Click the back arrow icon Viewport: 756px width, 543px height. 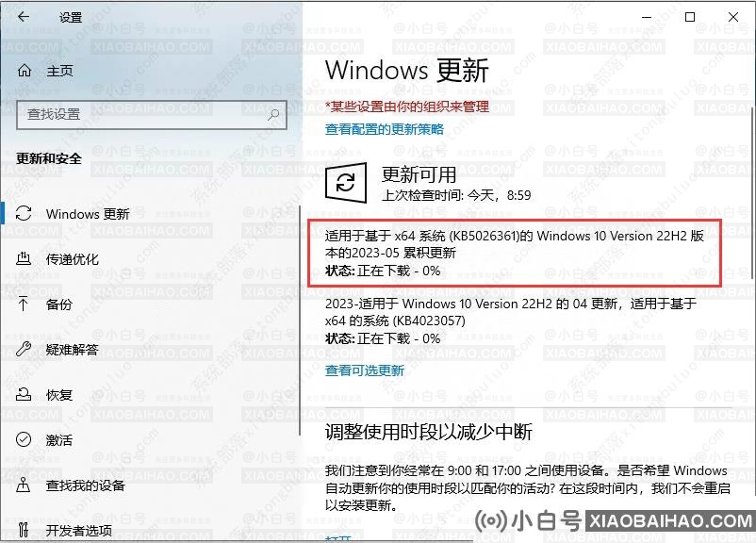pyautogui.click(x=24, y=17)
